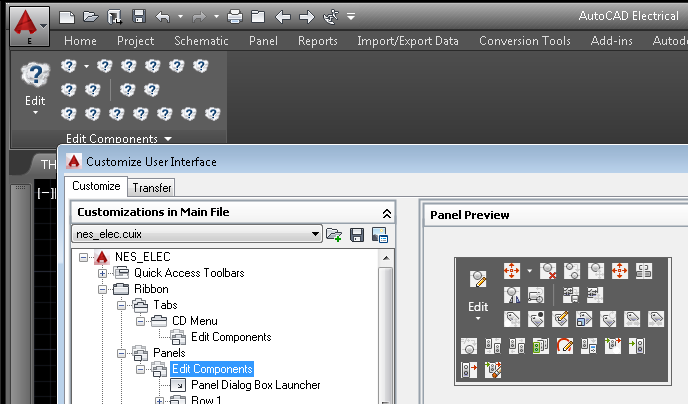Click the Open file folder icon
This screenshot has width=688, height=404.
pos(90,17)
